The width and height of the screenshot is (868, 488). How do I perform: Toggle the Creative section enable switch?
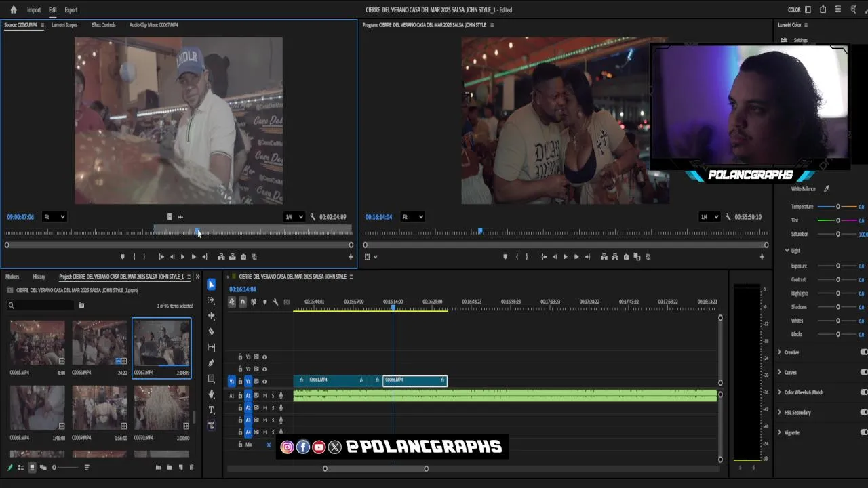[864, 352]
